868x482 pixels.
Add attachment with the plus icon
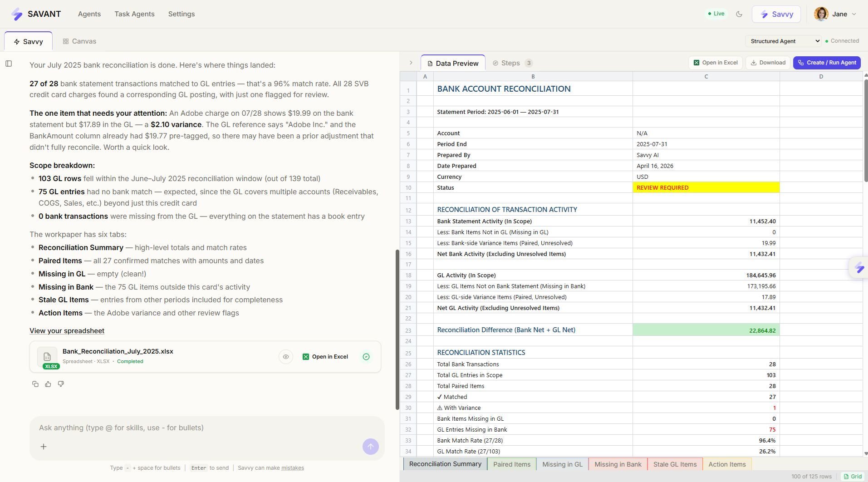tap(44, 447)
